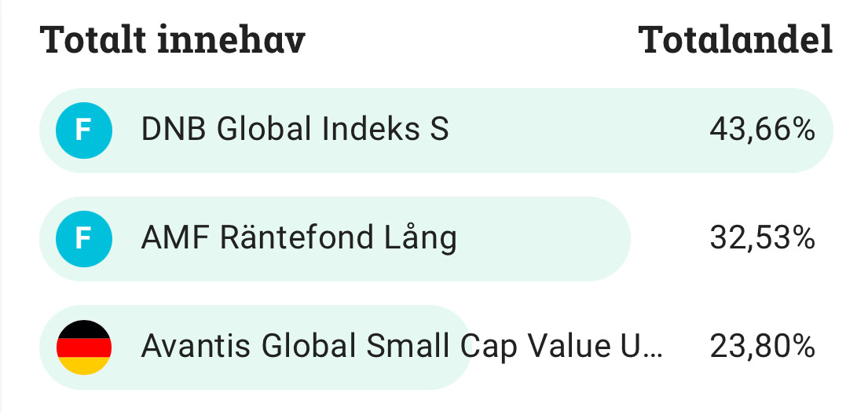Open the DNB Global Indeks S holding
The width and height of the screenshot is (868, 412).
pyautogui.click(x=295, y=130)
